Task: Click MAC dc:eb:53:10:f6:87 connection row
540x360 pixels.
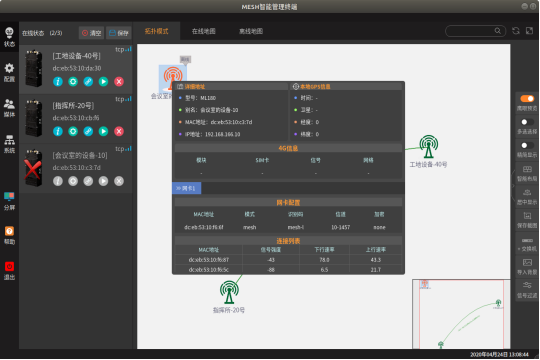Action: (x=288, y=260)
